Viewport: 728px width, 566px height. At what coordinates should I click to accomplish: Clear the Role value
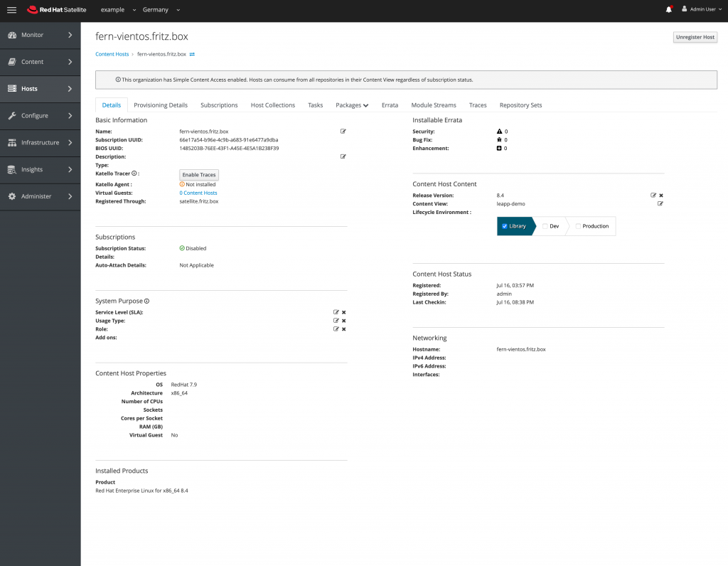tap(344, 329)
